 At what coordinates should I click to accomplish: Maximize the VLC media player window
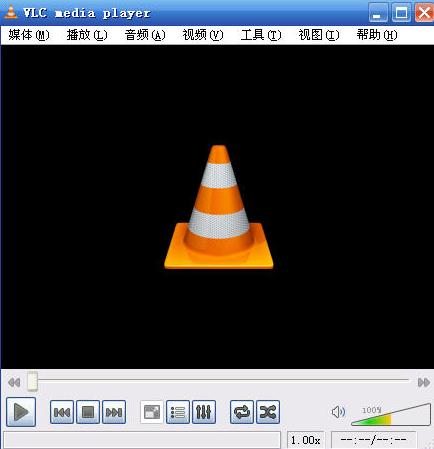(401, 13)
